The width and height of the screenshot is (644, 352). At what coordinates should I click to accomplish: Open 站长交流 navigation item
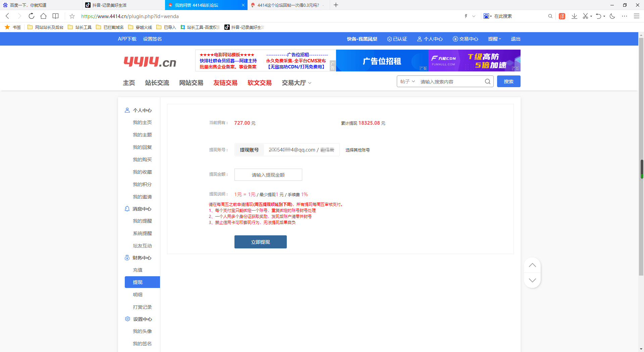(x=157, y=83)
